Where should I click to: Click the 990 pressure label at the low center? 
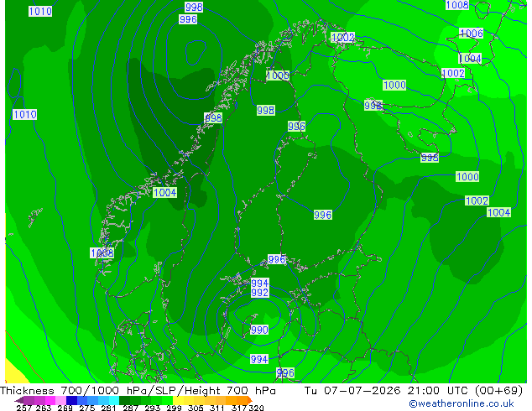(259, 330)
